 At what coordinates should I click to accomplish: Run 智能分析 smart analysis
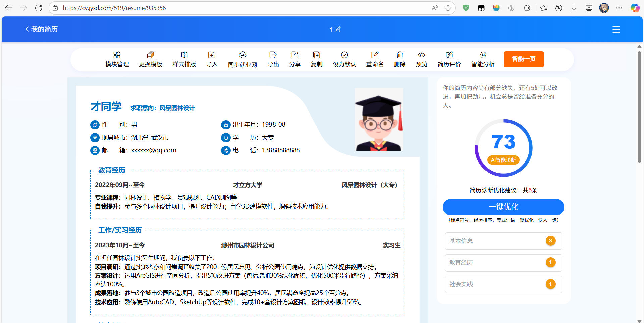tap(483, 59)
